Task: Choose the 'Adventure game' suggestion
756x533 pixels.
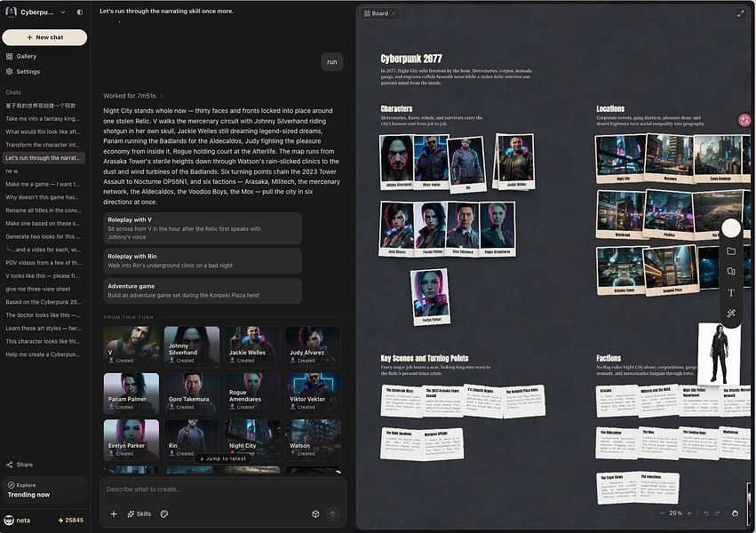Action: (x=203, y=290)
